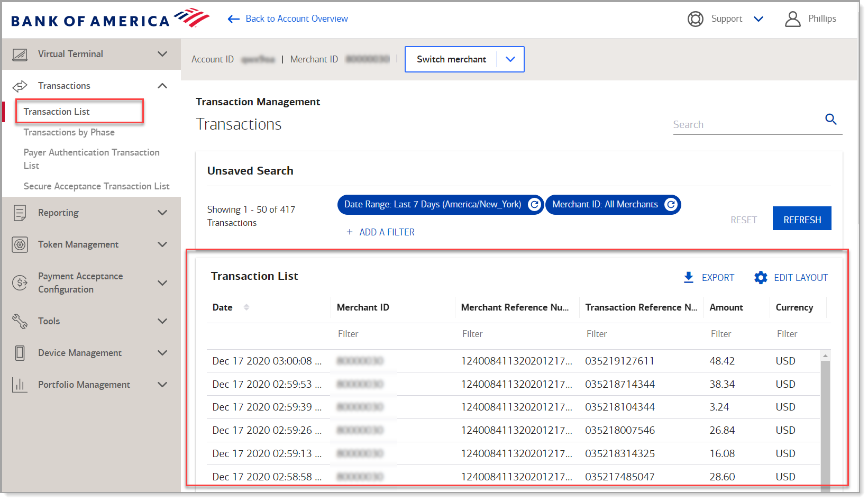This screenshot has width=868, height=501.
Task: Click the transaction list scrollbar up arrow
Action: click(x=825, y=356)
